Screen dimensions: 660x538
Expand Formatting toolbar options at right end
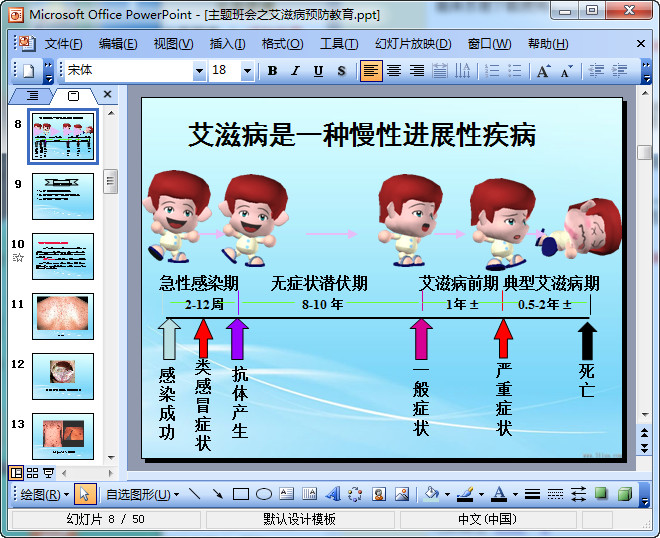[646, 72]
